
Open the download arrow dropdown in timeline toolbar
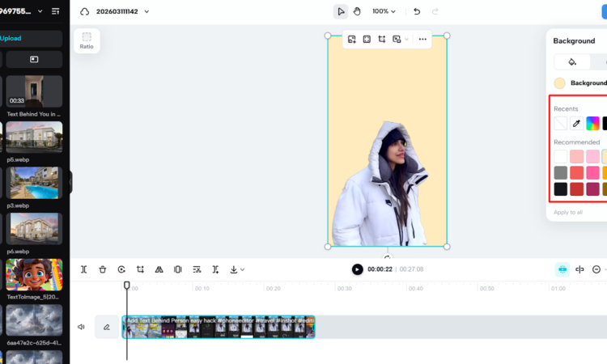(x=236, y=269)
